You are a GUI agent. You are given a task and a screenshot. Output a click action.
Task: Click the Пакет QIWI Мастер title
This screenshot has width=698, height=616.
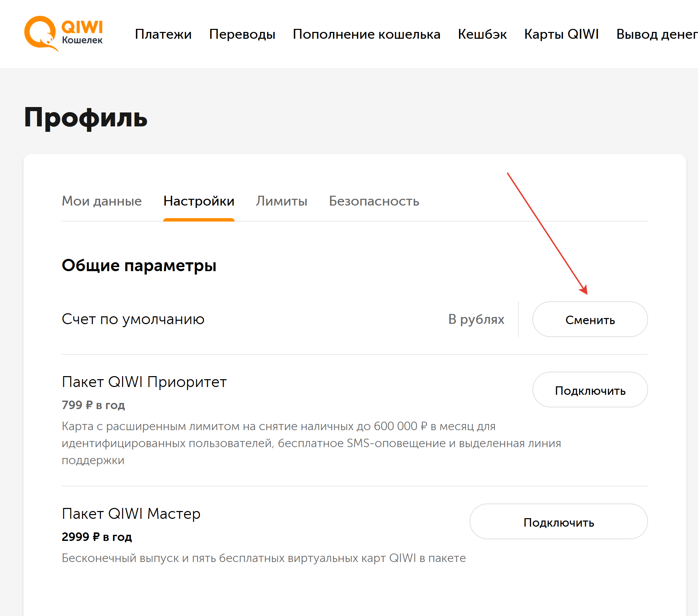point(131,514)
